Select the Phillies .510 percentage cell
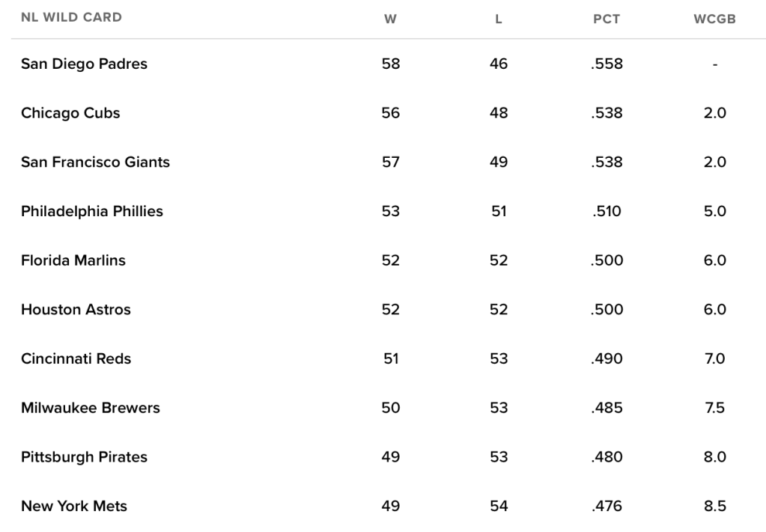The width and height of the screenshot is (766, 532). point(607,212)
